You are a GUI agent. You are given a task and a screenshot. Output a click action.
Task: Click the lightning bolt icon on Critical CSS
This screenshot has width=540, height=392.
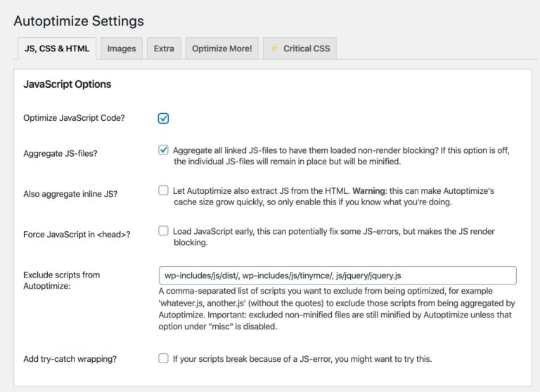(x=274, y=48)
